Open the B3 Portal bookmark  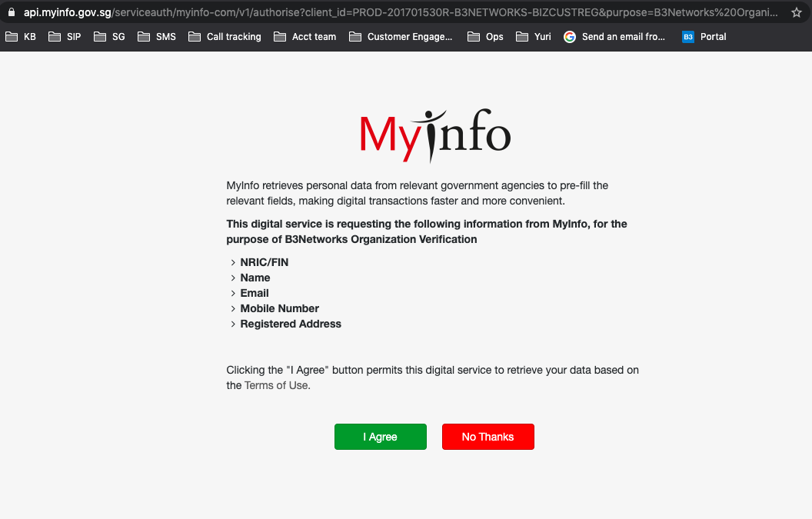[x=704, y=37]
